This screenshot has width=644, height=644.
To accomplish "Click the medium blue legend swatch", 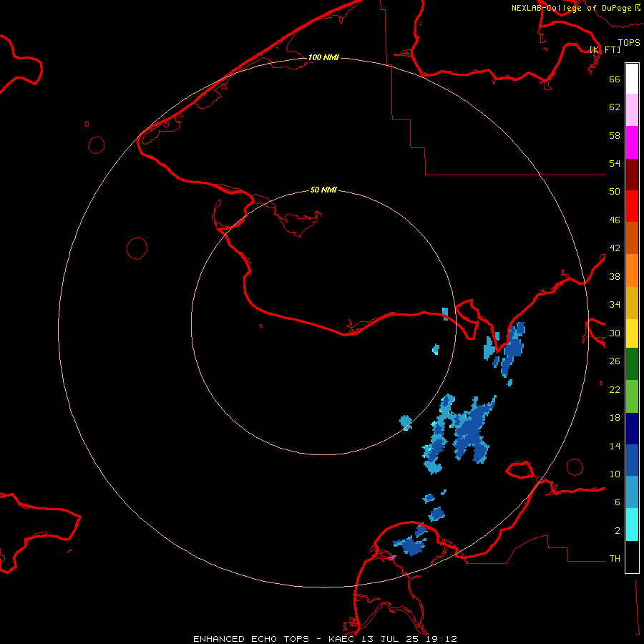I will [632, 460].
